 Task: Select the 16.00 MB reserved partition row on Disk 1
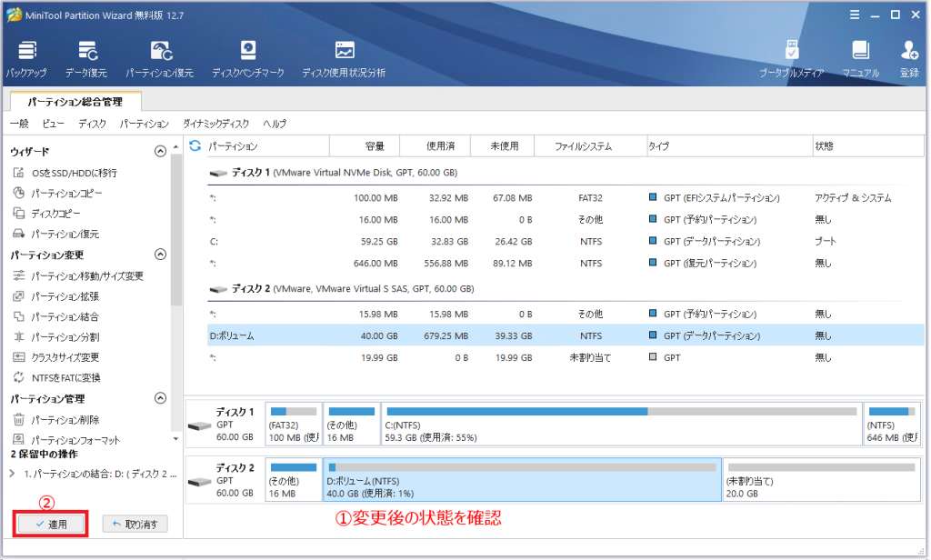[566, 220]
